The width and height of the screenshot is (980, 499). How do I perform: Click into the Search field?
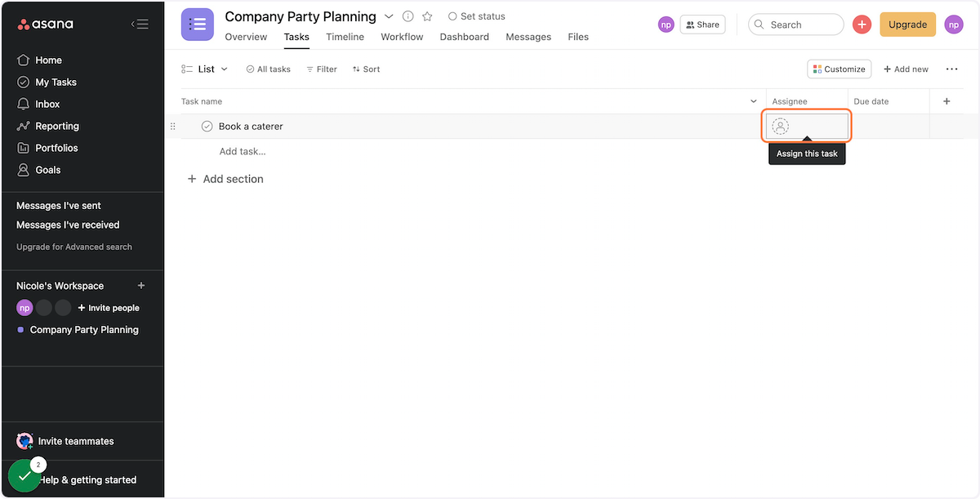pyautogui.click(x=795, y=25)
